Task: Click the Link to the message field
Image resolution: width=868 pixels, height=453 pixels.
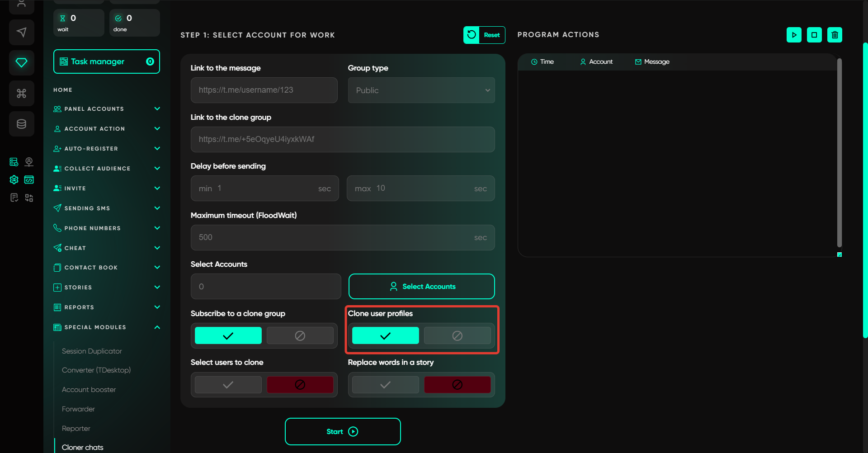Action: point(264,90)
